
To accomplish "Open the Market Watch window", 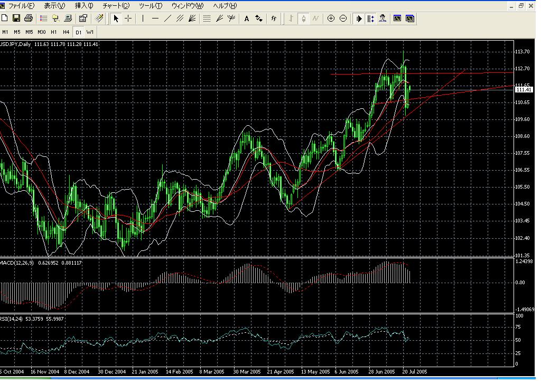I will pos(44,18).
